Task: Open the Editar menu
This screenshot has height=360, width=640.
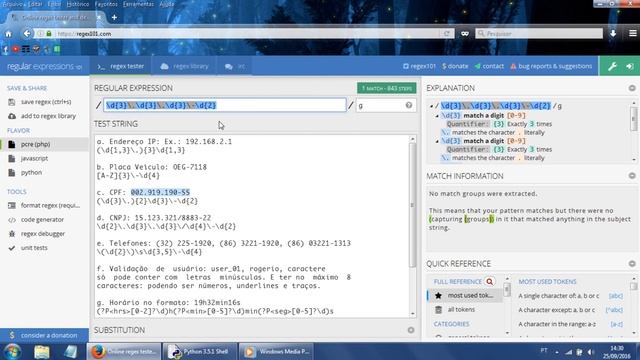Action: click(x=36, y=4)
